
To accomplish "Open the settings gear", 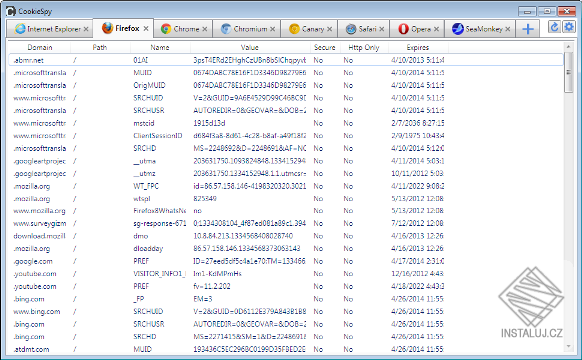I will [x=569, y=27].
